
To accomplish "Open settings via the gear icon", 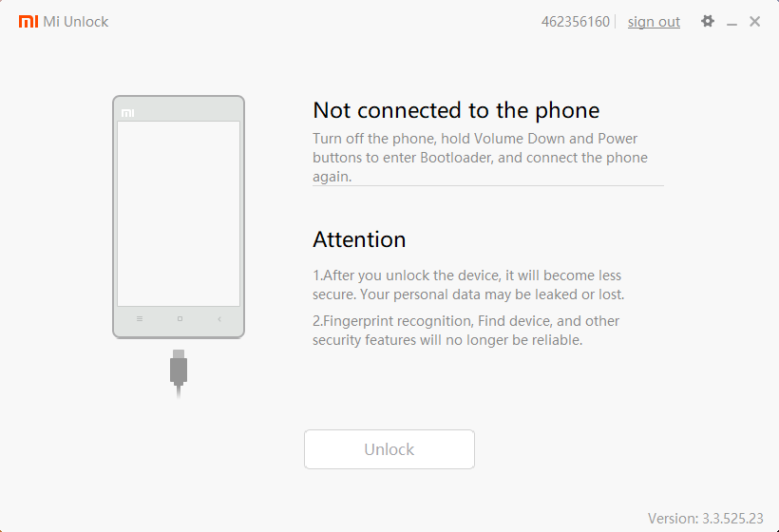I will point(708,21).
